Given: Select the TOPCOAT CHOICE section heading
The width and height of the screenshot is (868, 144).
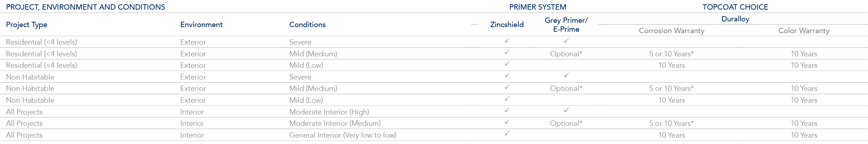Looking at the screenshot, I should (x=735, y=7).
